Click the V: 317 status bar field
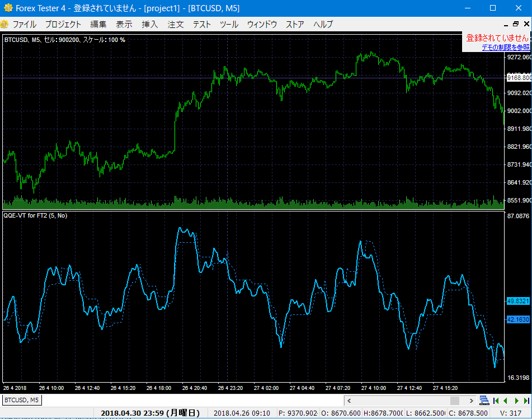Screen dimensions: 532x419 pyautogui.click(x=511, y=413)
